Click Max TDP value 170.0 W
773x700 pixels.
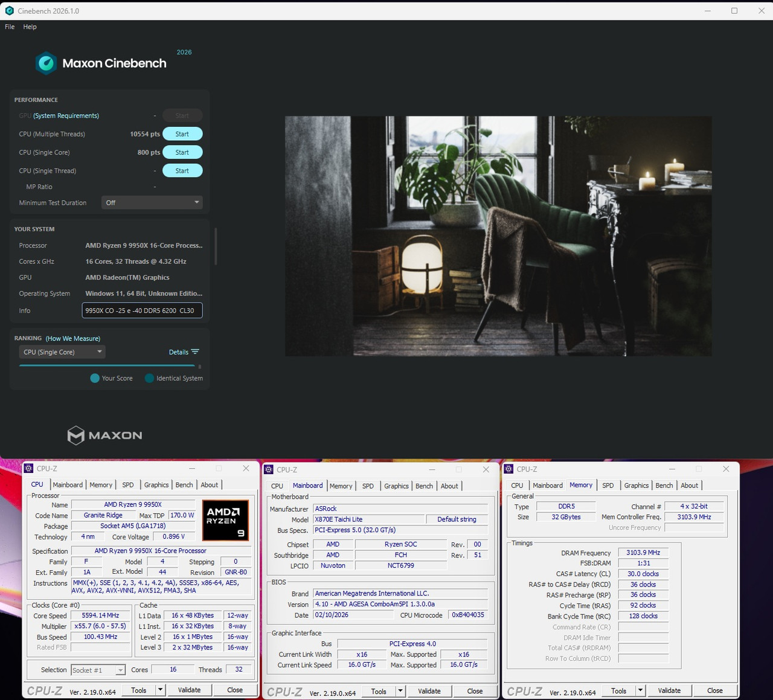point(182,515)
